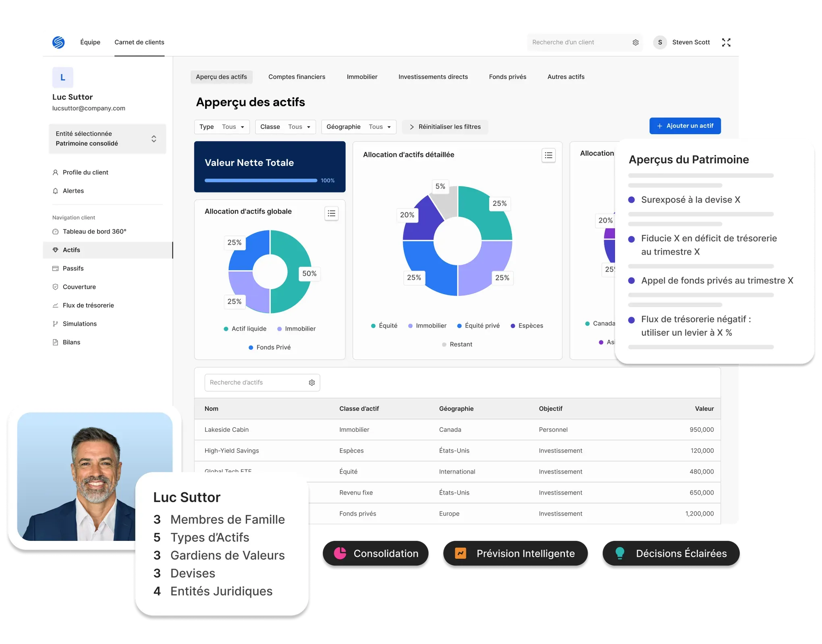Open fullscreen expand icon

[726, 42]
